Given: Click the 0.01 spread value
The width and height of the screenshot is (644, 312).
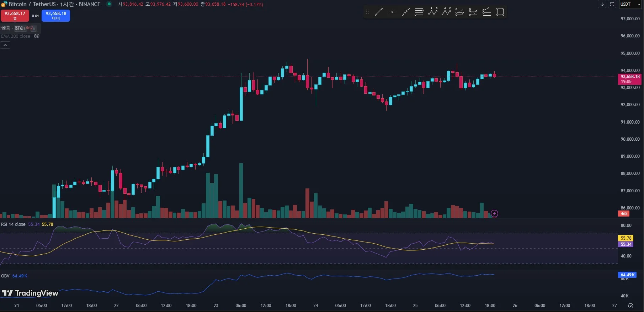Looking at the screenshot, I should (x=35, y=16).
